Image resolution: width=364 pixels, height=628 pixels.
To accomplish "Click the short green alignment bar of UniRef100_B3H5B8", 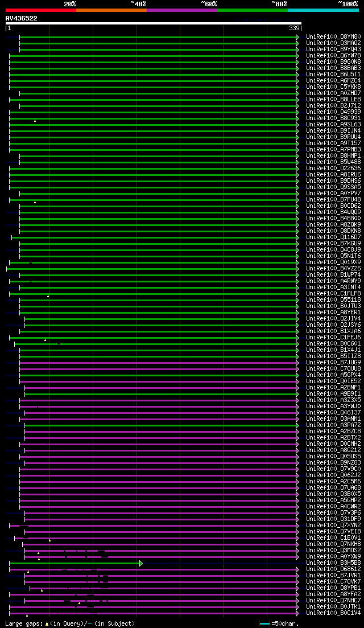I will tap(74, 563).
